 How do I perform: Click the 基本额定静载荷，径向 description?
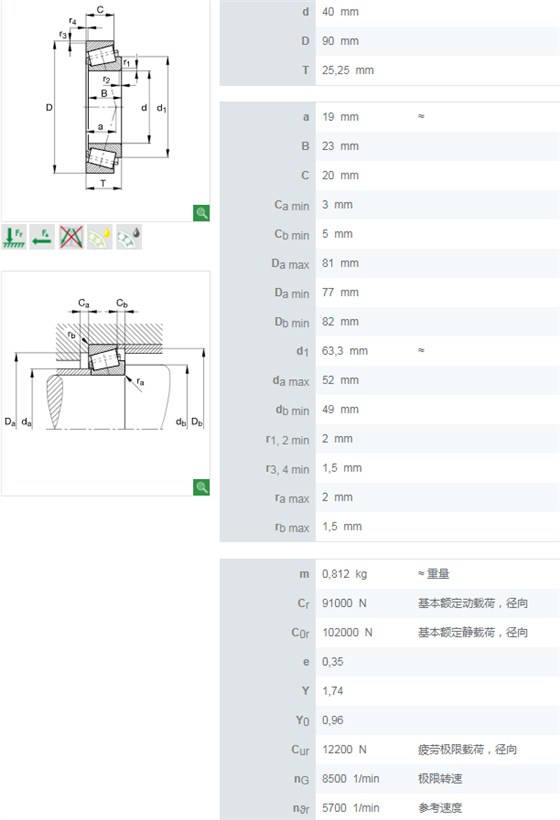tap(473, 633)
